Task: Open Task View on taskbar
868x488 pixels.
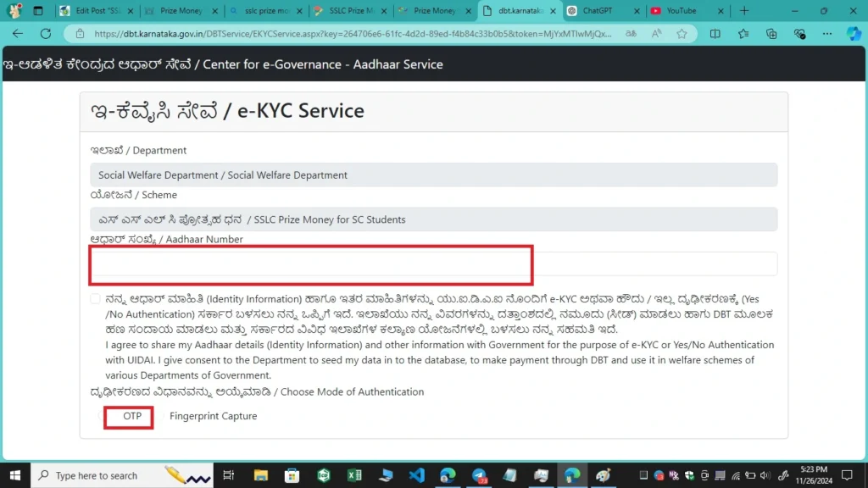Action: [229, 475]
